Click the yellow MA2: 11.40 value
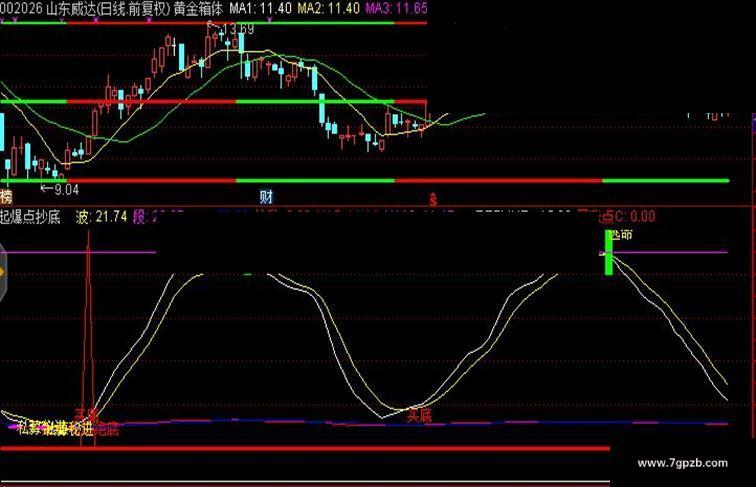The height and width of the screenshot is (487, 756). click(x=328, y=8)
